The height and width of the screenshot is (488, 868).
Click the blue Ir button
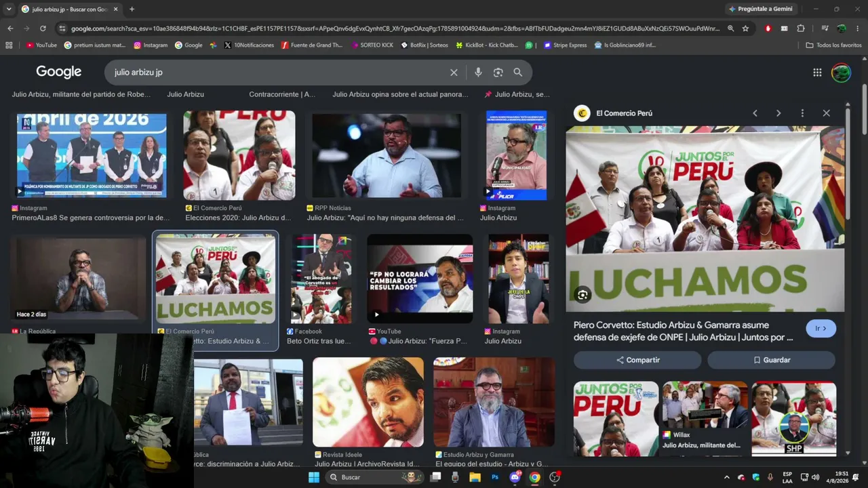click(x=821, y=329)
